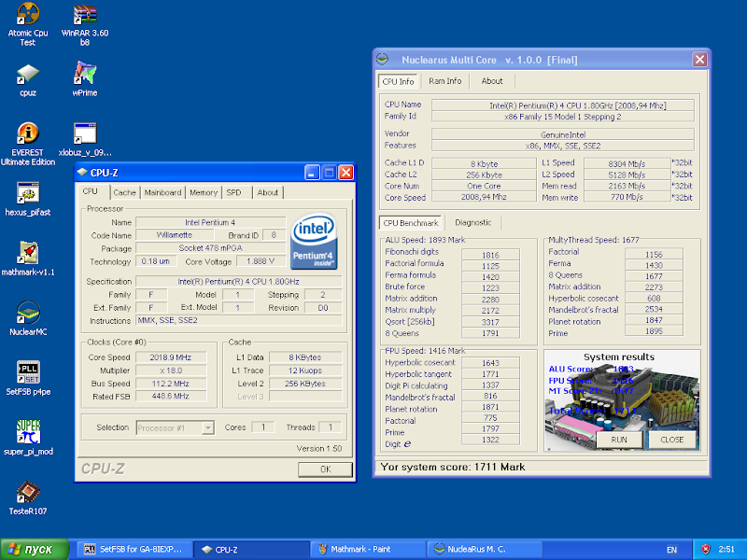Click the CPU-Z Name field Intel Pentium 4
The image size is (747, 560).
211,222
